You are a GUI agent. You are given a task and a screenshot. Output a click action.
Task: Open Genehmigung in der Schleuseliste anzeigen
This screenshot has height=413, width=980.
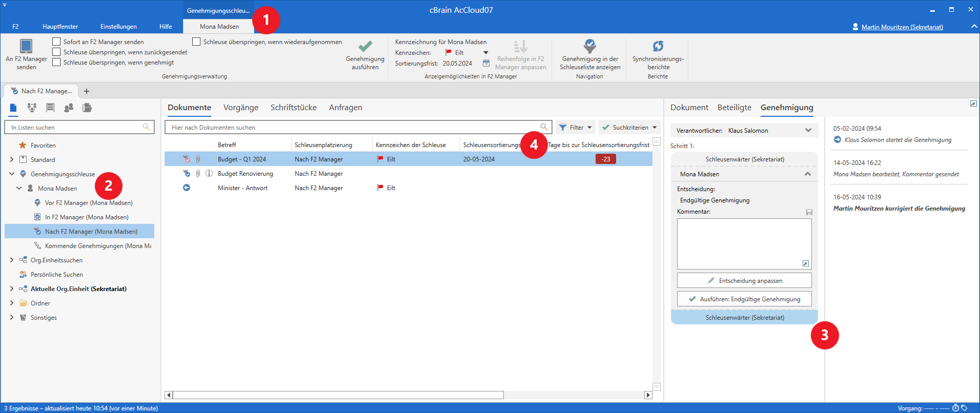(x=589, y=47)
